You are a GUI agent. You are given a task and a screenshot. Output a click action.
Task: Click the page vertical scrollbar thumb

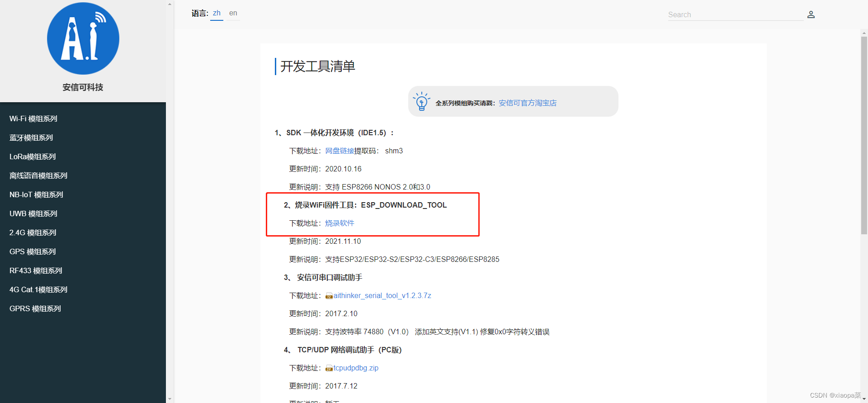[x=864, y=135]
